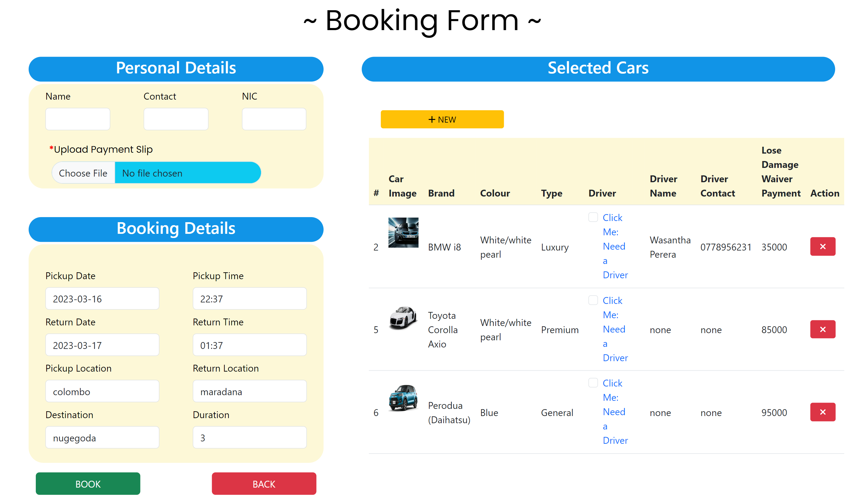The width and height of the screenshot is (859, 504).
Task: Remove the BMW i8 row with red X
Action: pos(822,246)
